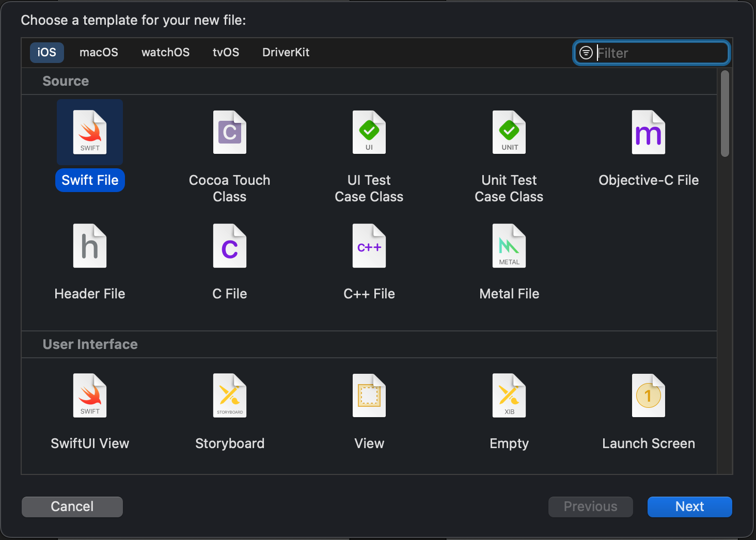Click the View template label
Image resolution: width=756 pixels, height=540 pixels.
coord(369,443)
